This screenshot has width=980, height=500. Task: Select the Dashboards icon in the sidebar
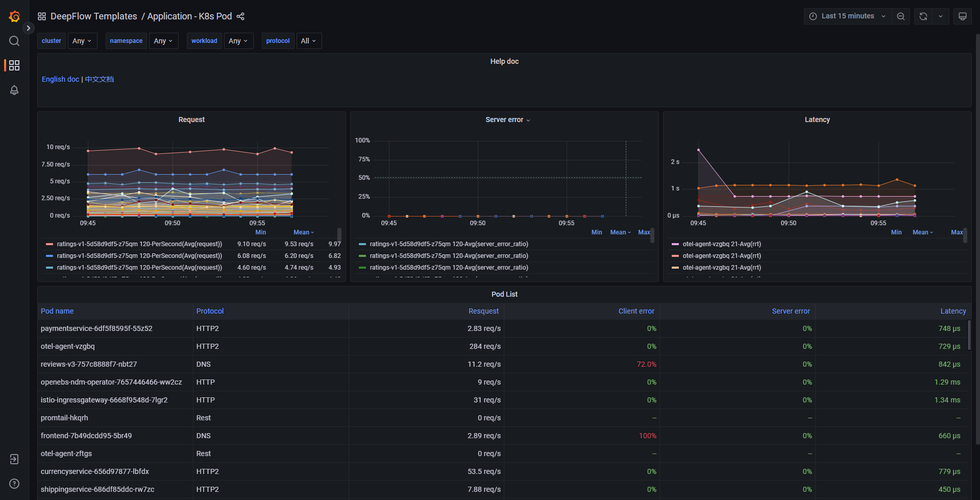pyautogui.click(x=14, y=65)
